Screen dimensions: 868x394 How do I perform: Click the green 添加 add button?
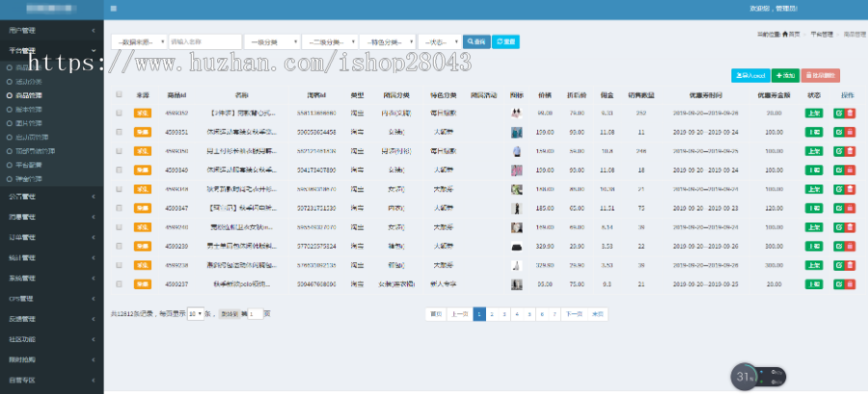(x=785, y=74)
